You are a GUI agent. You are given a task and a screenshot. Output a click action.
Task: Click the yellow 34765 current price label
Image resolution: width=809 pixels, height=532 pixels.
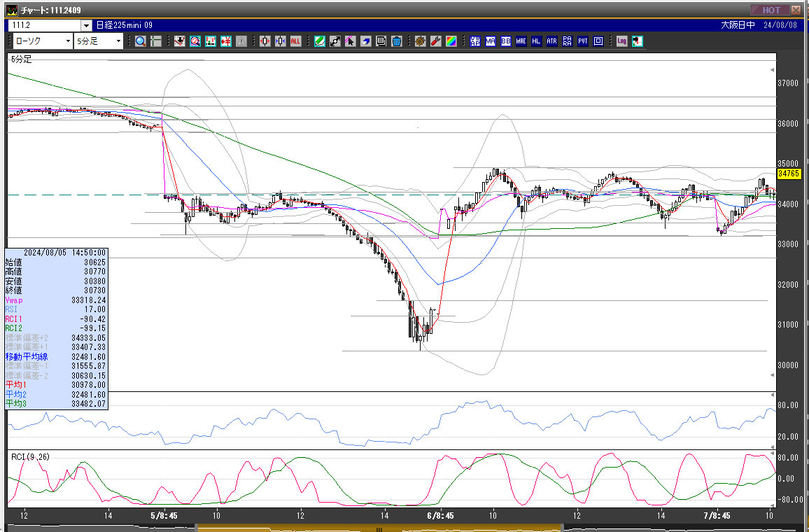coord(789,174)
